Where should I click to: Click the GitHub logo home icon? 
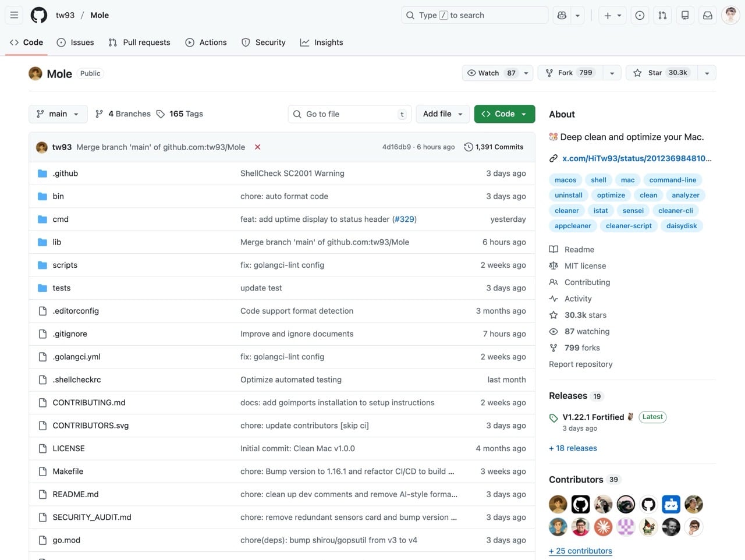pyautogui.click(x=39, y=15)
